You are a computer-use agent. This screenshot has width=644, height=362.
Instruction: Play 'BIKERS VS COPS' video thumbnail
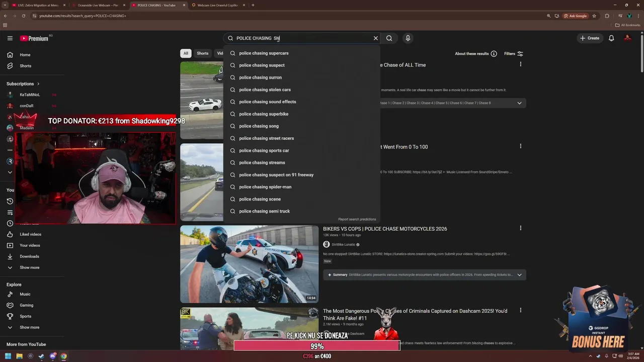pyautogui.click(x=250, y=264)
